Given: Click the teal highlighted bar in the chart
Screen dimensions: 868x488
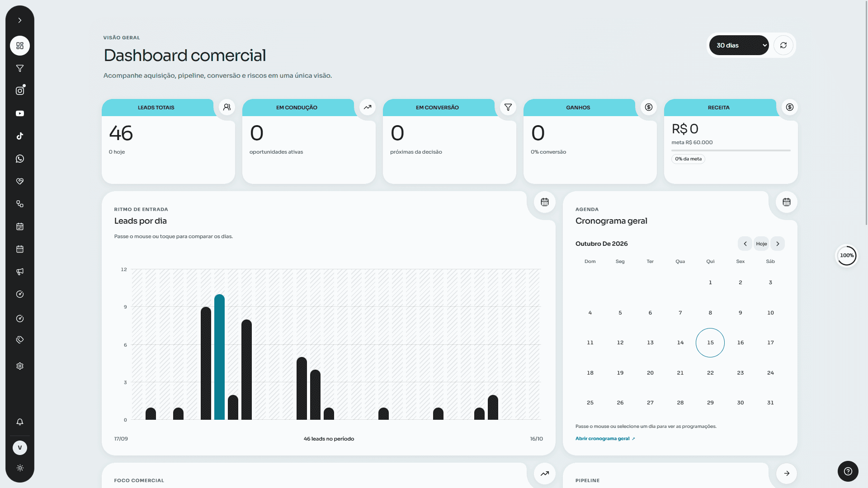Looking at the screenshot, I should 219,357.
